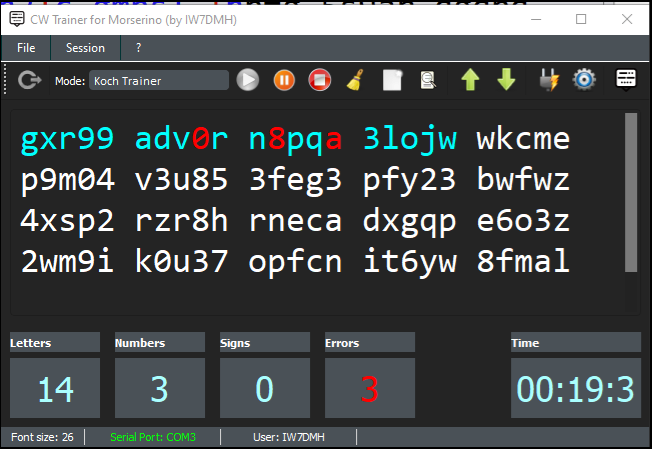Click the User: IW7DMH status entry

coord(289,437)
